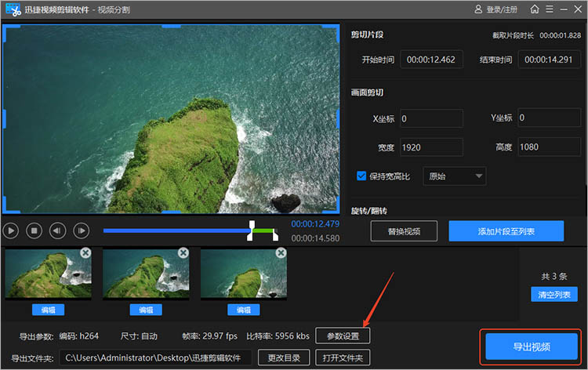Screen dimensions: 588x370
Task: Click the 截取片段时长 00:00:01.828 value
Action: tap(561, 35)
